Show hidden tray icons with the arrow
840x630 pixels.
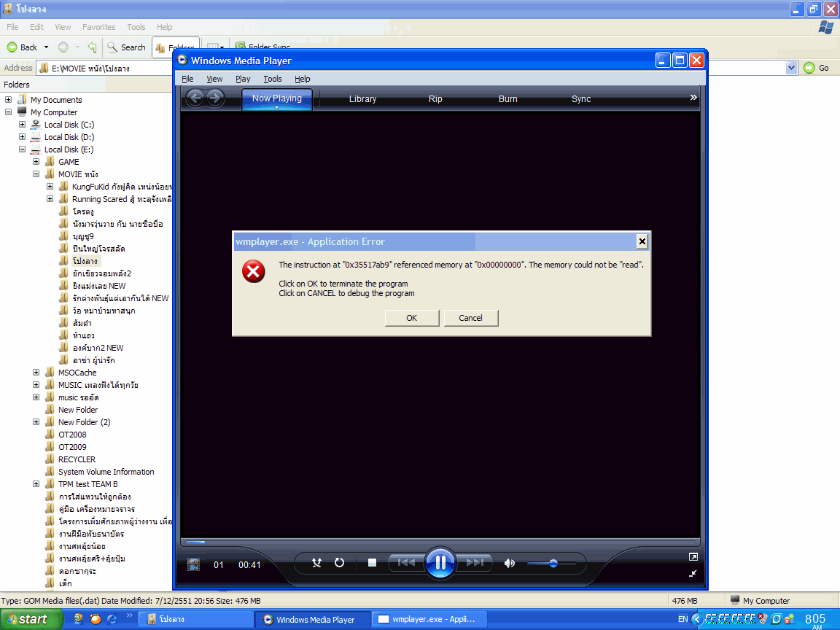(x=696, y=619)
